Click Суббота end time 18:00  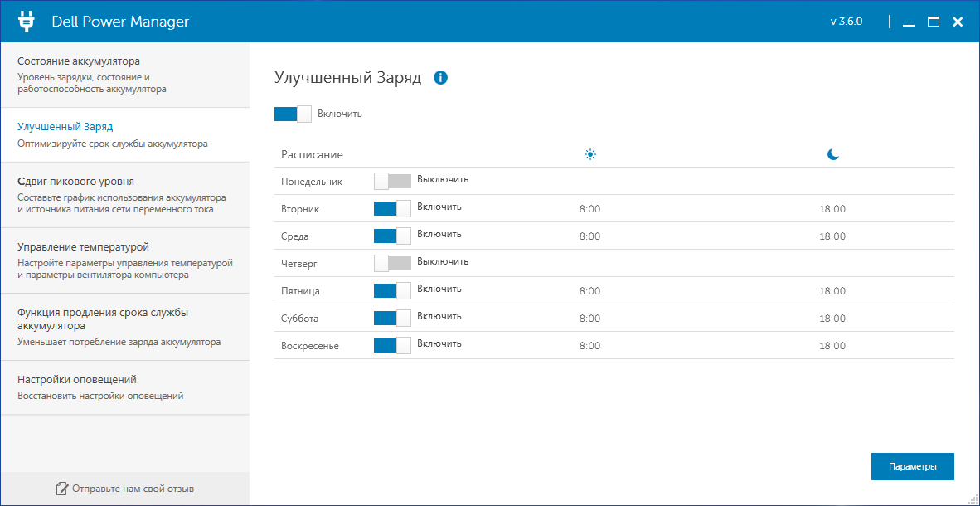pyautogui.click(x=832, y=319)
